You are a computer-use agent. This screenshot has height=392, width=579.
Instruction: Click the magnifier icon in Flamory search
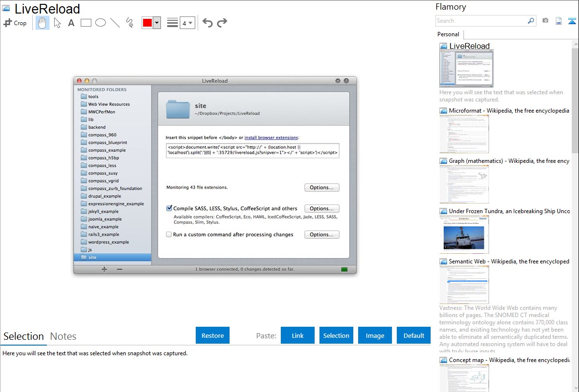tap(531, 21)
